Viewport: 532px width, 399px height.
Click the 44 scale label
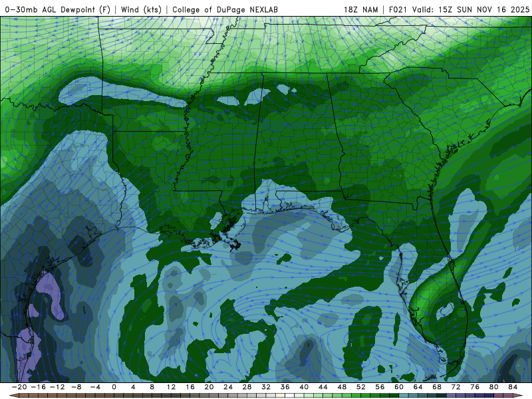coord(323,387)
